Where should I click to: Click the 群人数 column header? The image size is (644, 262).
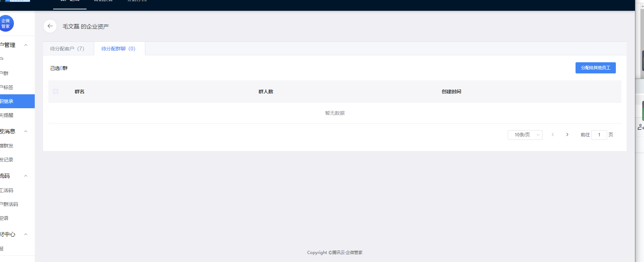pos(266,92)
